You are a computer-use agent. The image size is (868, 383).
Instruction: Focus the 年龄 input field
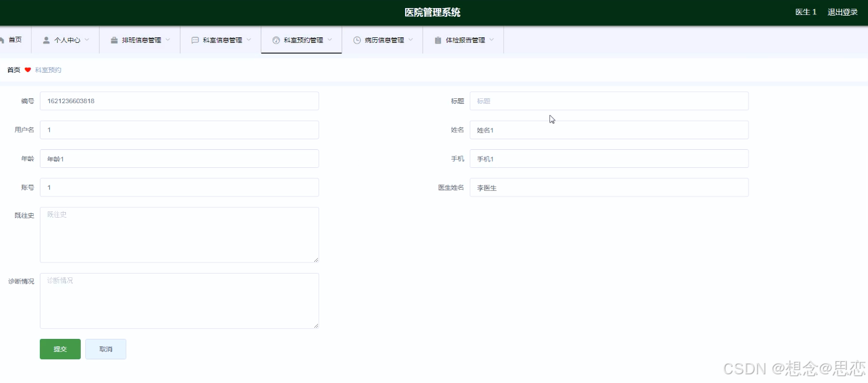click(x=179, y=159)
